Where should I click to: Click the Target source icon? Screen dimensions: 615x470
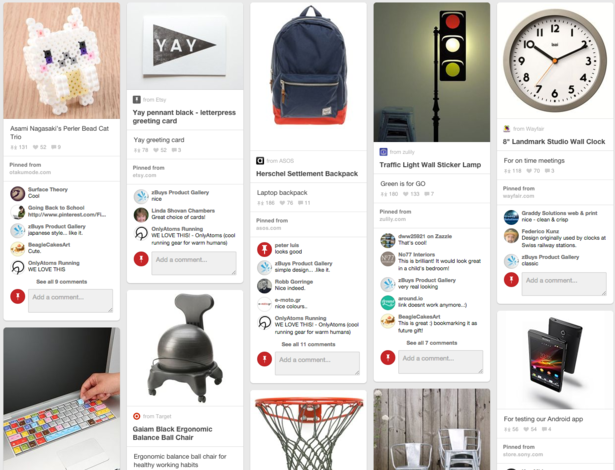pos(136,416)
